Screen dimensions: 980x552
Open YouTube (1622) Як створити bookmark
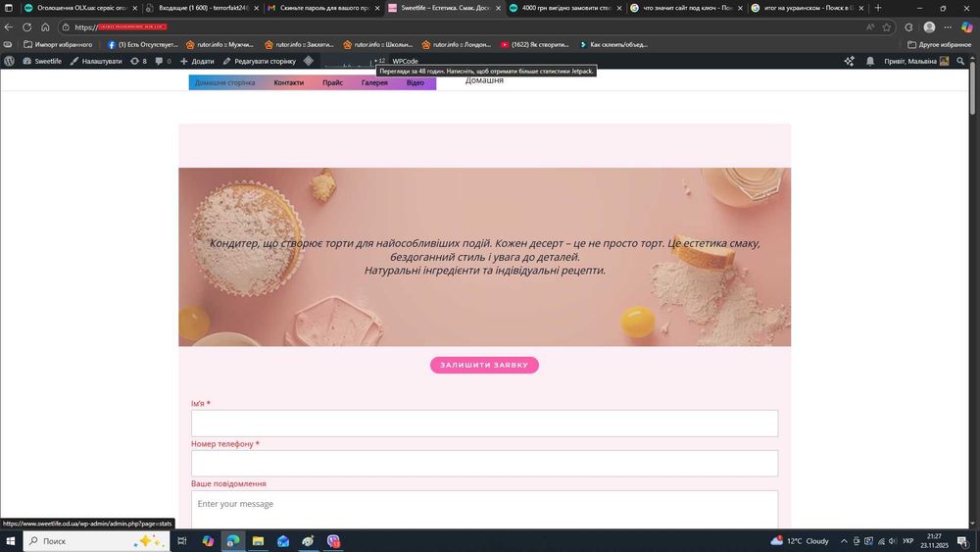click(x=535, y=44)
